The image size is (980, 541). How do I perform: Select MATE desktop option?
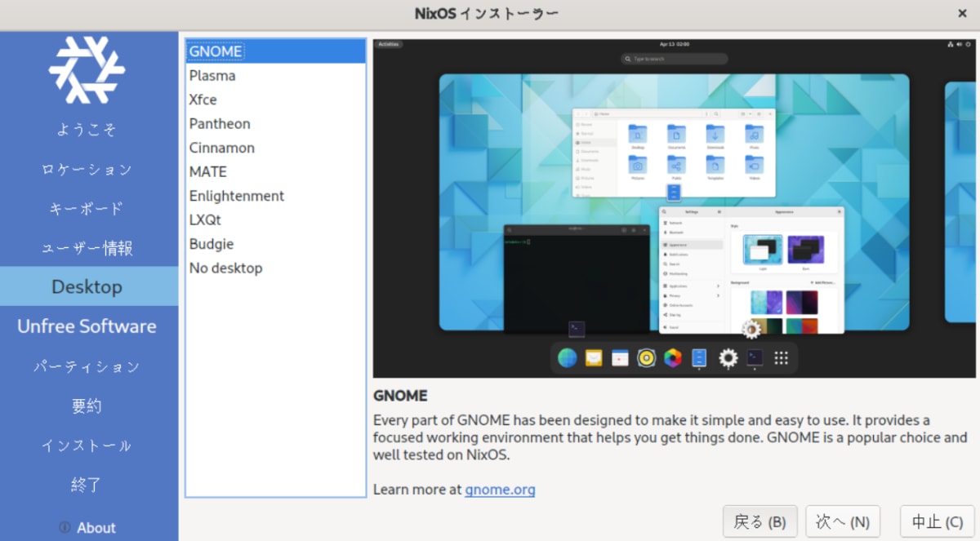[275, 172]
